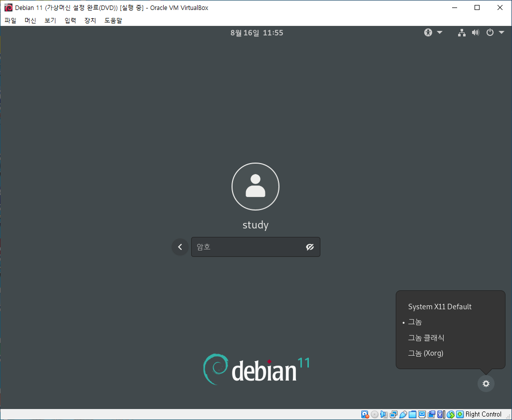Click the USB devices status icon

coord(403,414)
